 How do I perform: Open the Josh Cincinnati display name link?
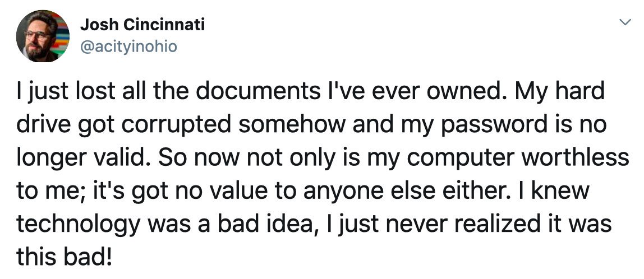(142, 25)
